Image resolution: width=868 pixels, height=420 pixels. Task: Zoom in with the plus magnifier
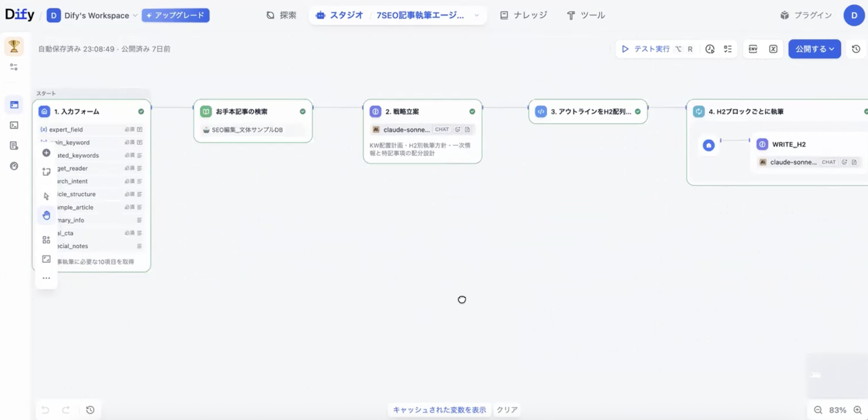tap(858, 410)
